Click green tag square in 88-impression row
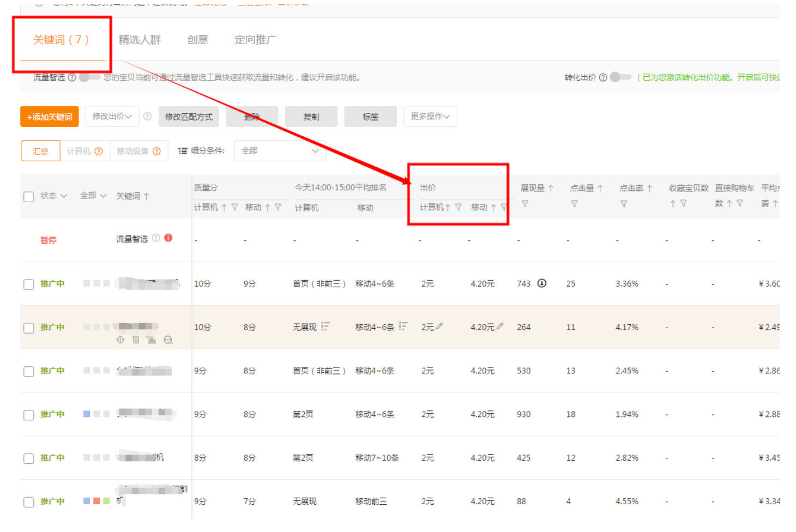The width and height of the screenshot is (796, 532). coord(106,501)
